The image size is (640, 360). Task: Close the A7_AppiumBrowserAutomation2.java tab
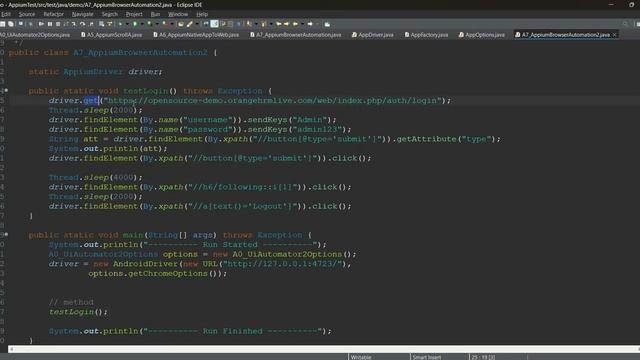pos(614,35)
